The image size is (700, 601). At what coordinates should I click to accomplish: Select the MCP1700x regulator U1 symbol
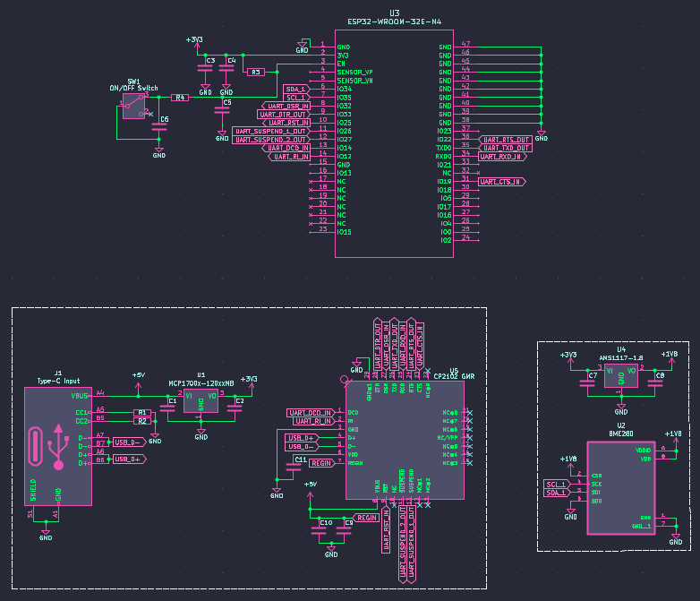point(201,401)
